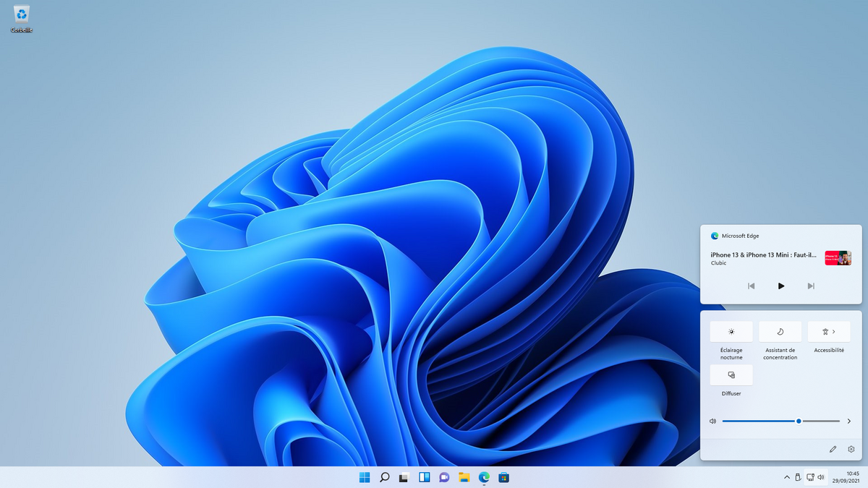Open audio output selection arrow
Viewport: 868px width, 488px height.
tap(848, 420)
